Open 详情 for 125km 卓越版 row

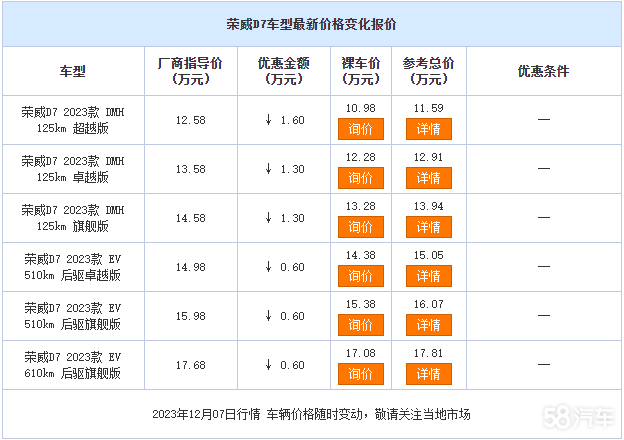pyautogui.click(x=429, y=178)
